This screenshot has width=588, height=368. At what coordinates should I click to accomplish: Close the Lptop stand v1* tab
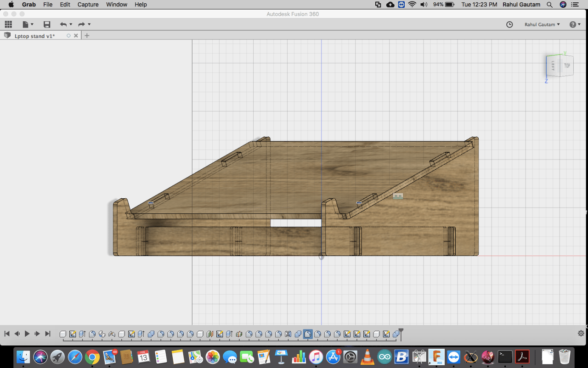(76, 35)
